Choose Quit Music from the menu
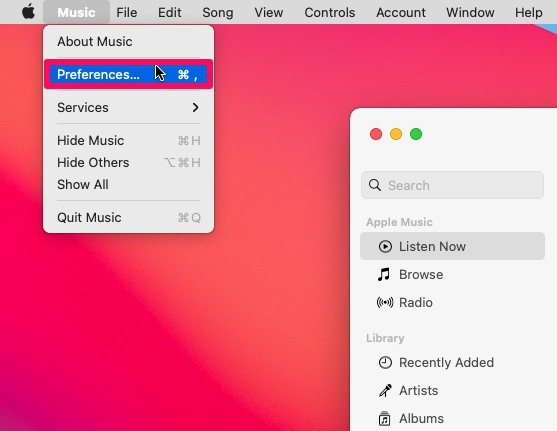 click(128, 217)
